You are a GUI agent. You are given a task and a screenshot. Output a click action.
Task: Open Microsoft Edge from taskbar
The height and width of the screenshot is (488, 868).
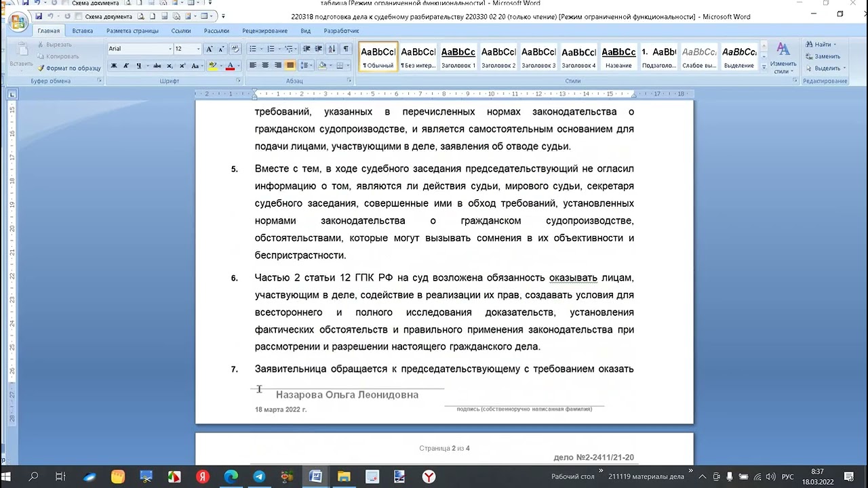coord(231,476)
